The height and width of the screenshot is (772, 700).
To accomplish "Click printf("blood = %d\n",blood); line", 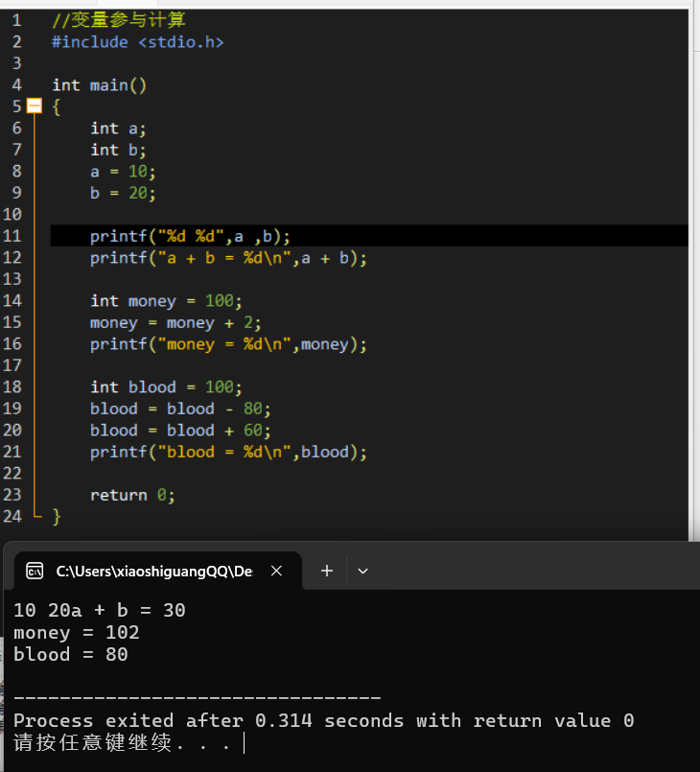I will point(228,452).
